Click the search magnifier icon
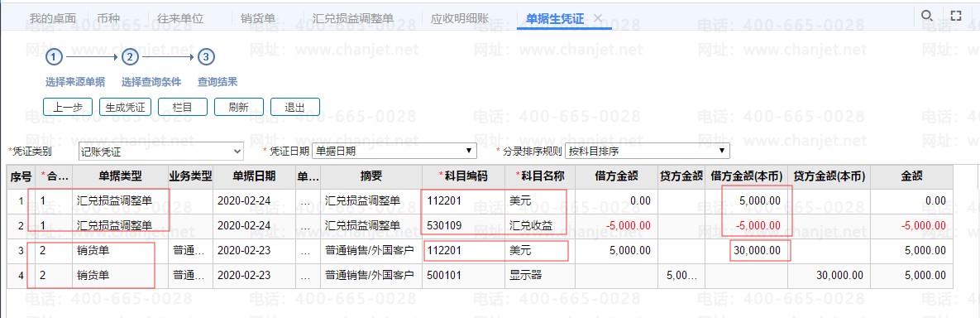 928,16
